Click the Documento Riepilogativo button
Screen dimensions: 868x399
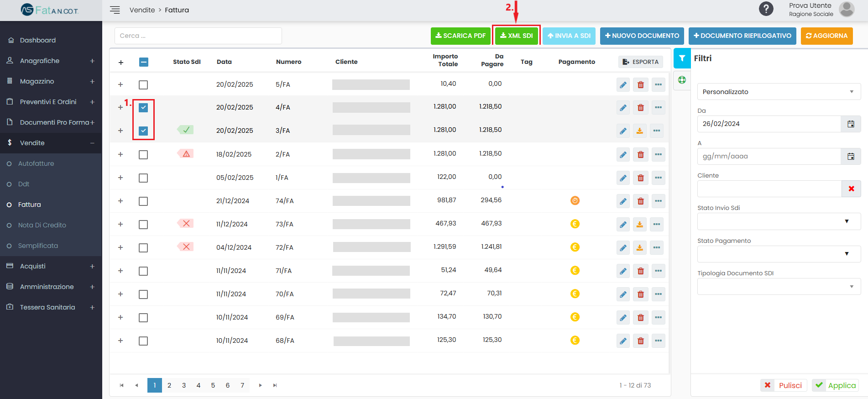(743, 36)
